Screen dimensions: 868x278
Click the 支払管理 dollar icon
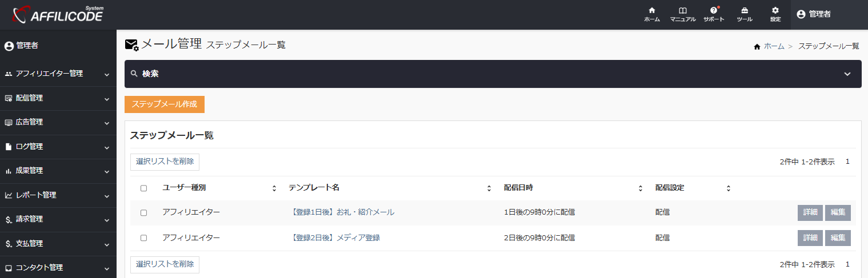[x=9, y=244]
